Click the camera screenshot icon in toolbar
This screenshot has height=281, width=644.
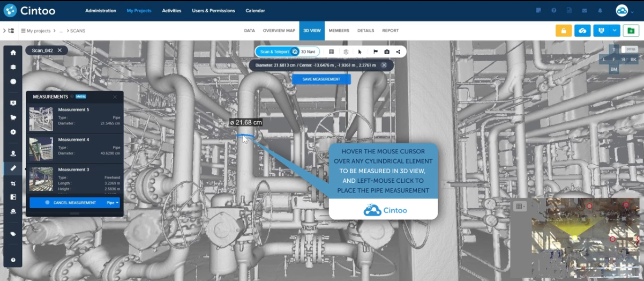pyautogui.click(x=387, y=52)
